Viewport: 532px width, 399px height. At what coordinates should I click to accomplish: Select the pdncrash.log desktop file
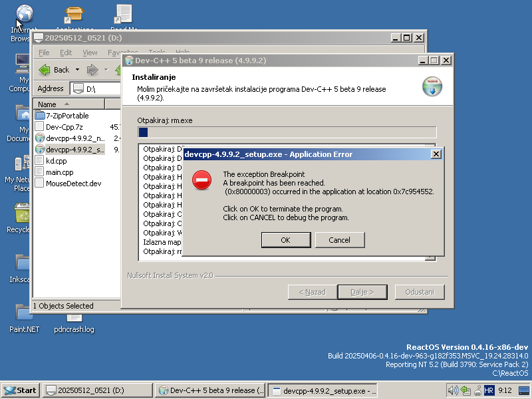point(74,324)
